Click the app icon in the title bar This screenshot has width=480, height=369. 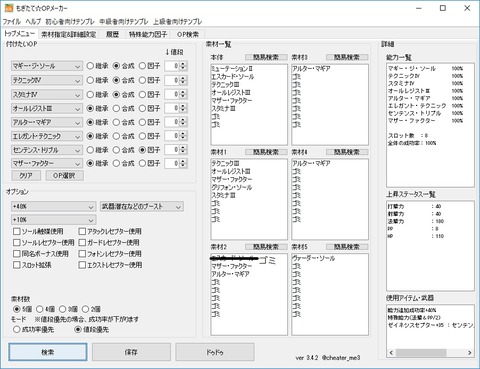9,8
